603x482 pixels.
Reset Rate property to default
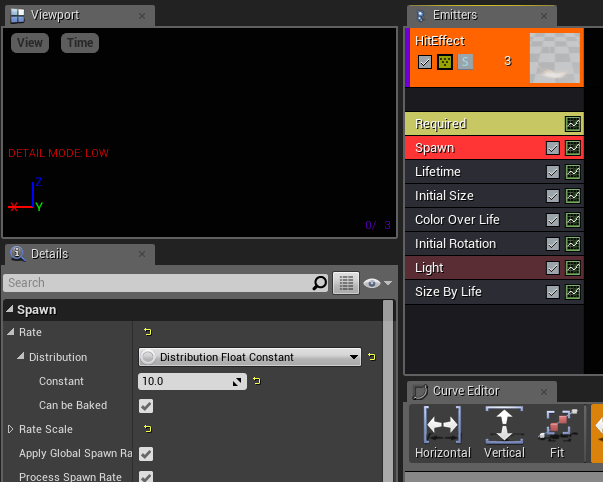point(148,332)
